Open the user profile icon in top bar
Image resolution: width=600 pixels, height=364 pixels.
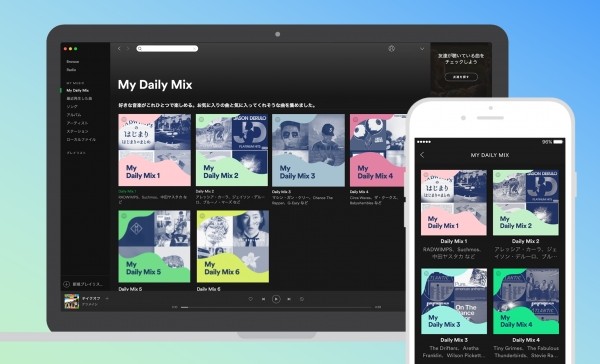pos(391,49)
